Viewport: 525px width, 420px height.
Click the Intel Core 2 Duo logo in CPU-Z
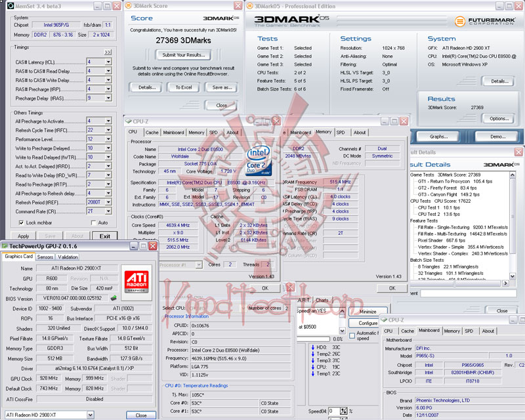click(259, 161)
